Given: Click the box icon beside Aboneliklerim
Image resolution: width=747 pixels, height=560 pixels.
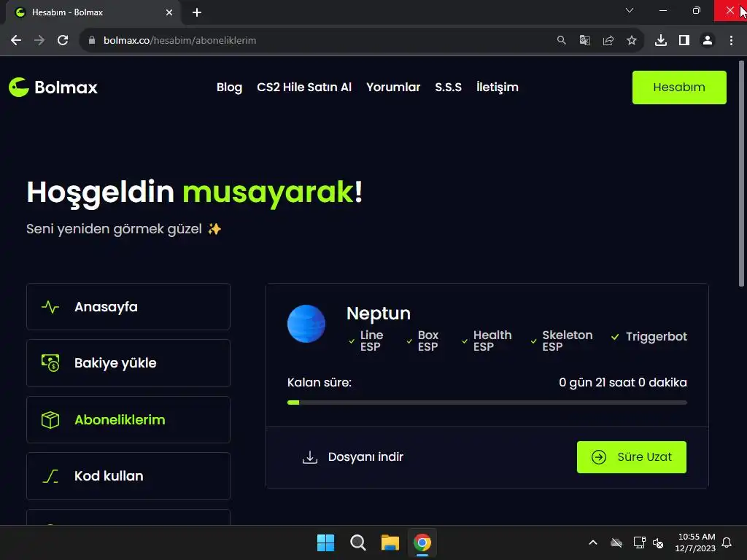Looking at the screenshot, I should click(50, 419).
